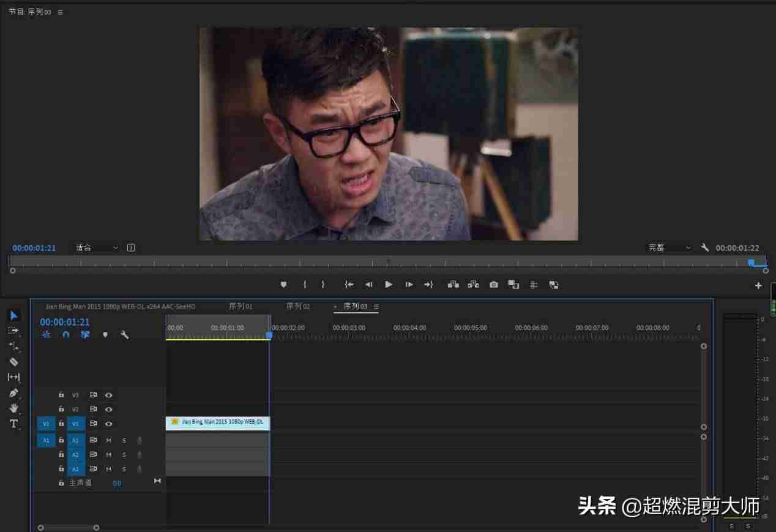Open program monitor settings wrench
Viewport: 776px width, 532px height.
click(x=705, y=247)
